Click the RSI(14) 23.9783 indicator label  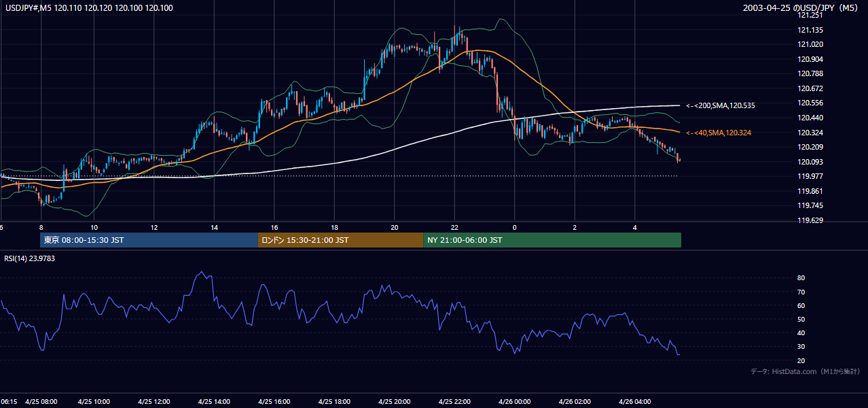coord(30,258)
